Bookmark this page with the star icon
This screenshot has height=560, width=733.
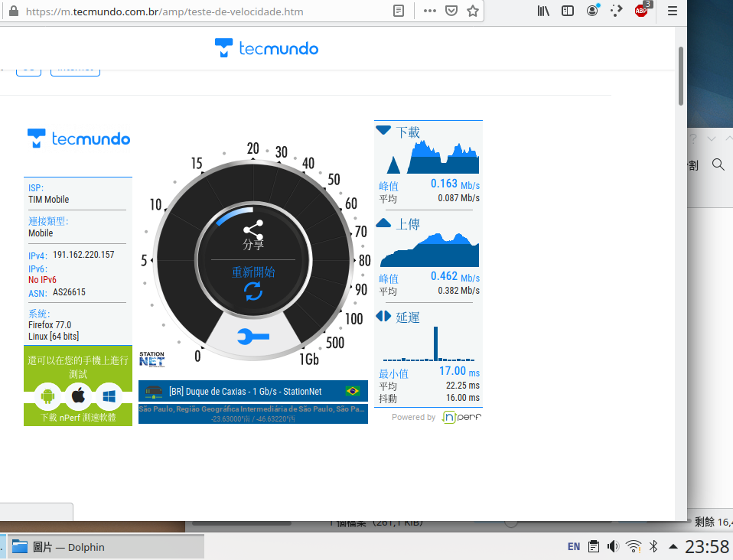pyautogui.click(x=473, y=11)
